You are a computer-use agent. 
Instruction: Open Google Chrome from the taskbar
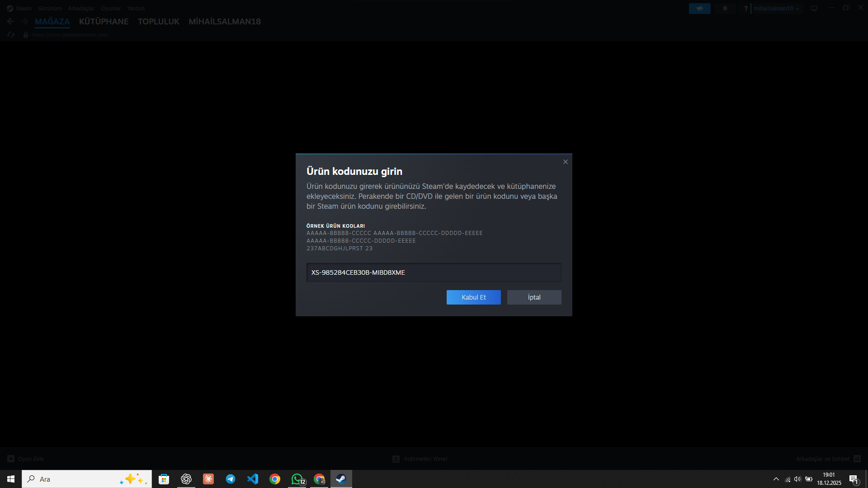coord(274,479)
